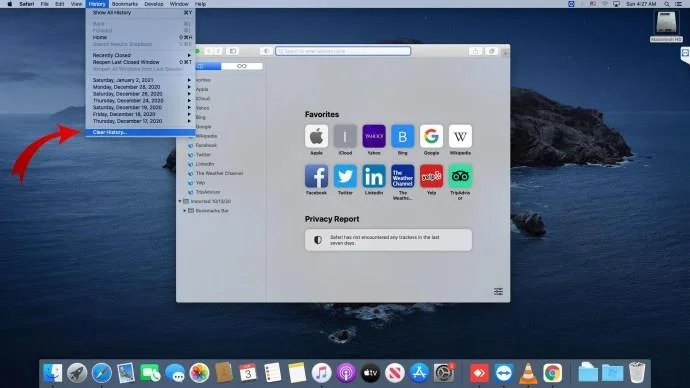Open the Google favorite tile
690x388 pixels.
[431, 136]
